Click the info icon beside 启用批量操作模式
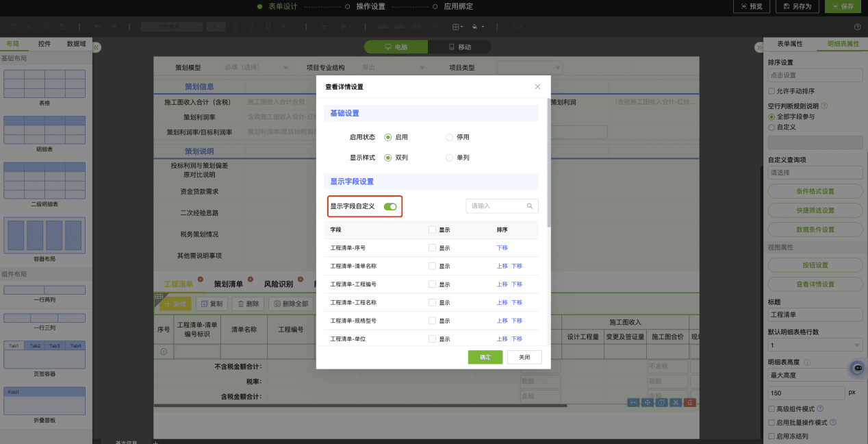868x444 pixels. pyautogui.click(x=833, y=422)
